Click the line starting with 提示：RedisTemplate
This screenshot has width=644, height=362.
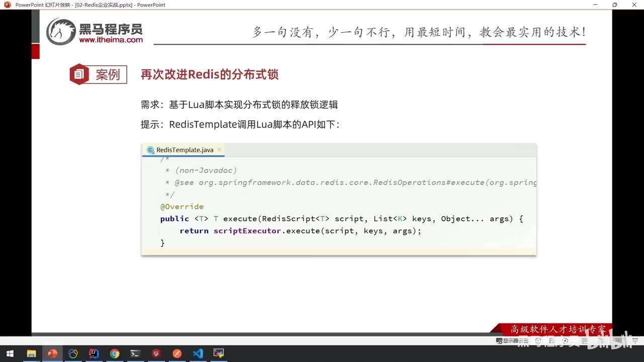click(x=240, y=124)
